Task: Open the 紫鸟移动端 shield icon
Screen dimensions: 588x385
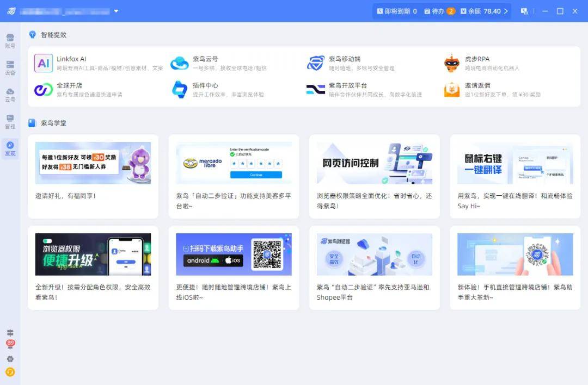Action: pyautogui.click(x=315, y=63)
